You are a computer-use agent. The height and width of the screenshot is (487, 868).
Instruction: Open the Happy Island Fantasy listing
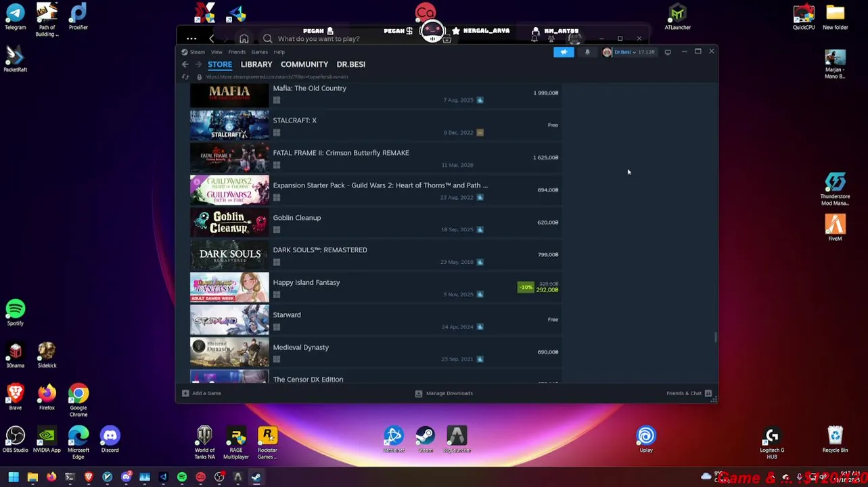point(375,287)
